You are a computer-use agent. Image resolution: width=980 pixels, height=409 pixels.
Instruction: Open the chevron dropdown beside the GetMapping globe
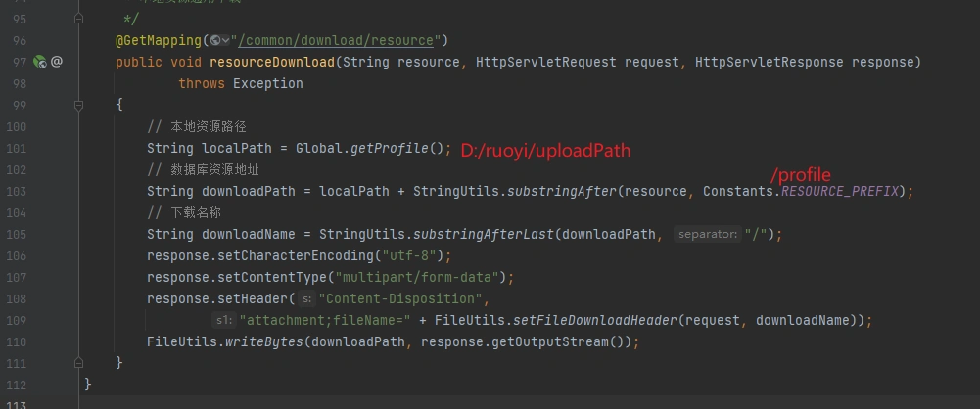[x=225, y=40]
